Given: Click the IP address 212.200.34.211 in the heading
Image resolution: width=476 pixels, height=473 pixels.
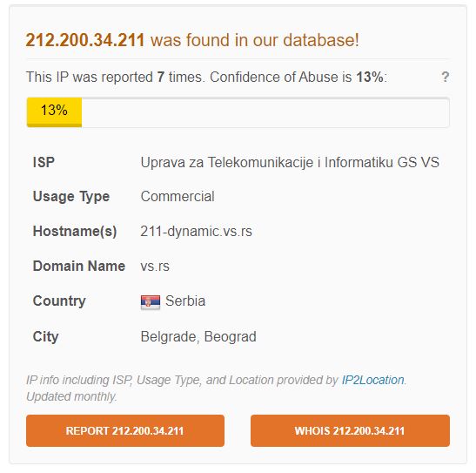Looking at the screenshot, I should point(85,40).
